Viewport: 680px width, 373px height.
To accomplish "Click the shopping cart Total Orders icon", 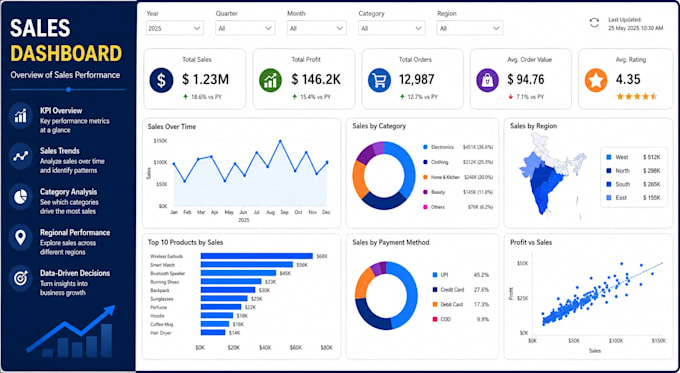I will click(379, 80).
